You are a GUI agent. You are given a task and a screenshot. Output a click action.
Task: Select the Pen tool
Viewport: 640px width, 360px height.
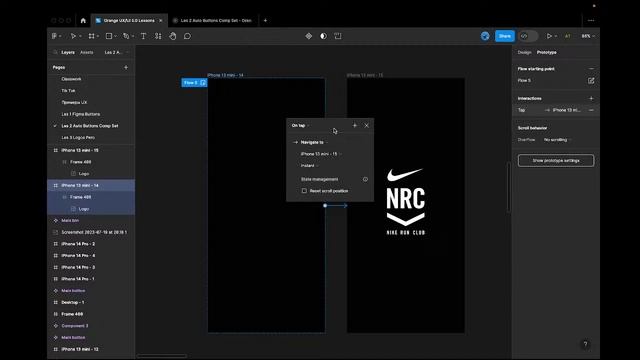tap(126, 36)
